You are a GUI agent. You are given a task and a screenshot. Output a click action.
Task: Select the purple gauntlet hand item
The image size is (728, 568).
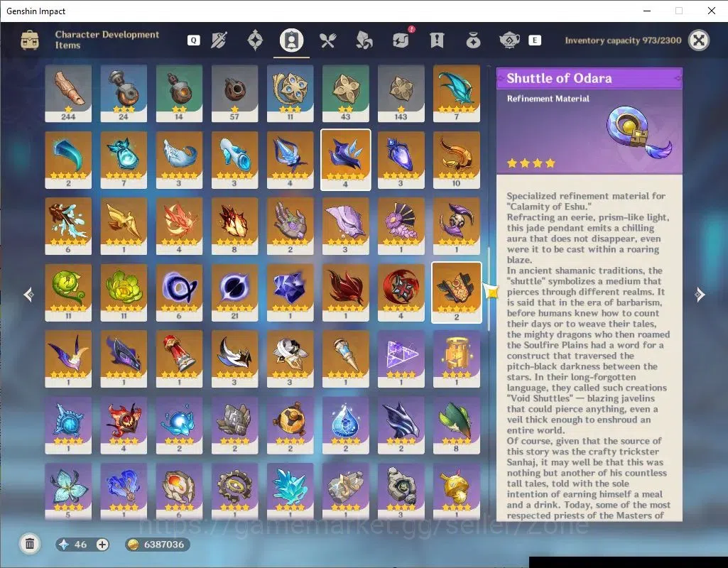[x=290, y=226]
